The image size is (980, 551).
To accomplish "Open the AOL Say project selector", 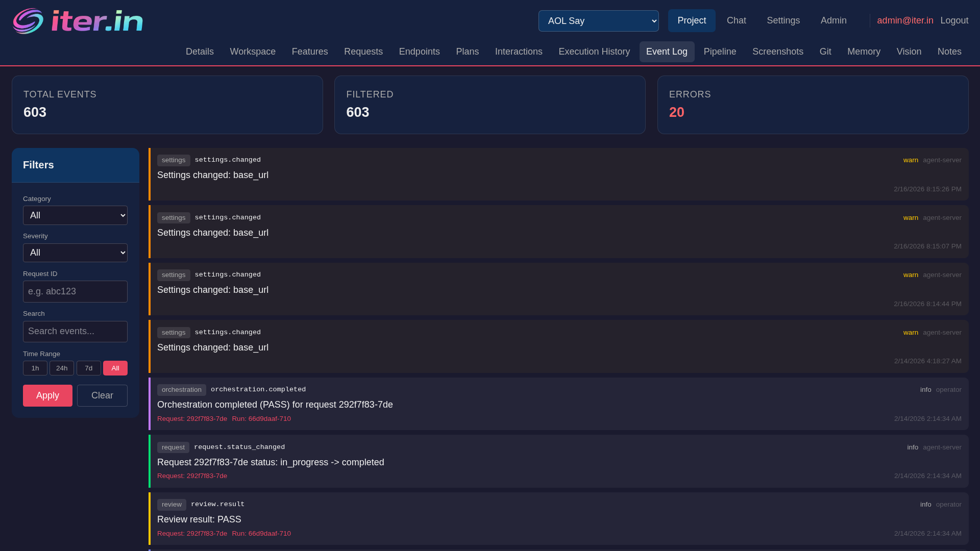I will (x=598, y=21).
